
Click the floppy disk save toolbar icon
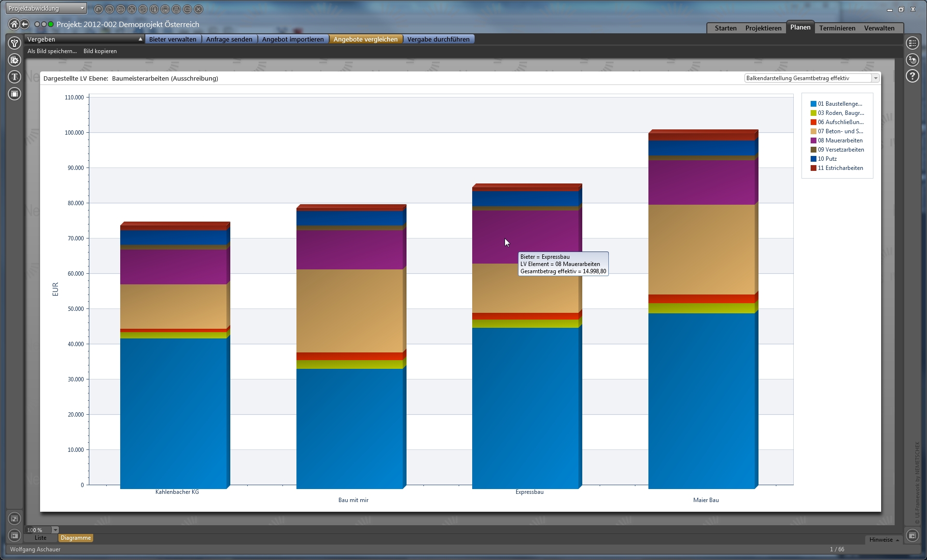tap(165, 9)
